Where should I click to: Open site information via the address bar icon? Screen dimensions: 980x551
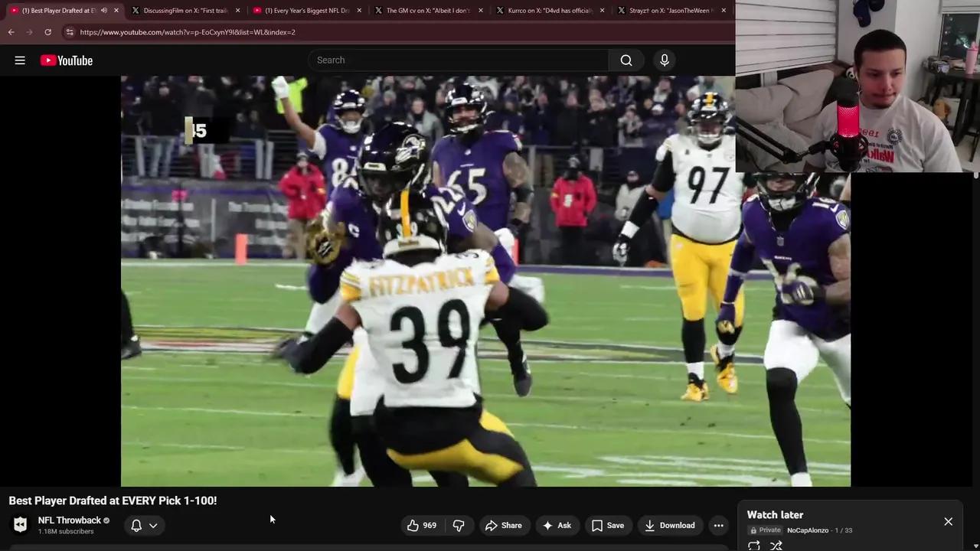(x=70, y=32)
